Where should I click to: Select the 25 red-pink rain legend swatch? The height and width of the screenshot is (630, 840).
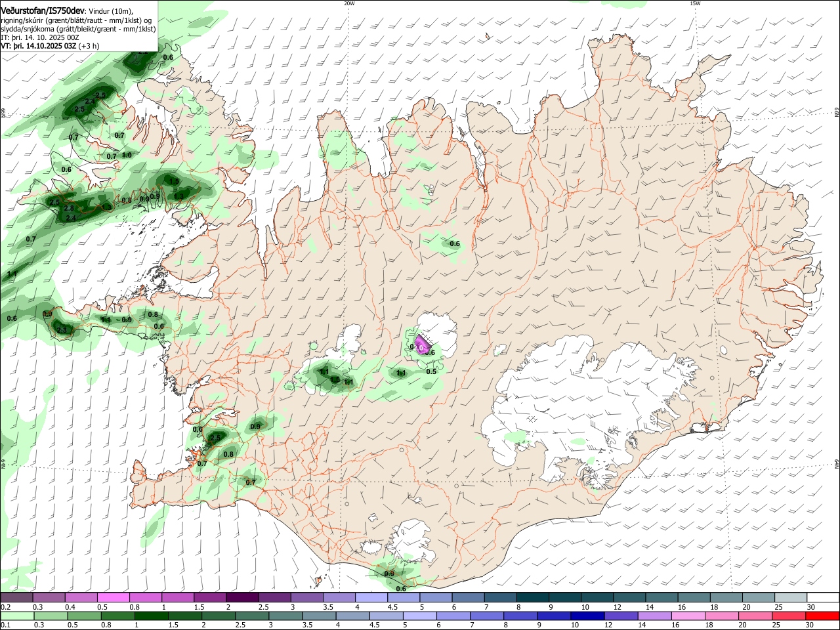point(789,616)
